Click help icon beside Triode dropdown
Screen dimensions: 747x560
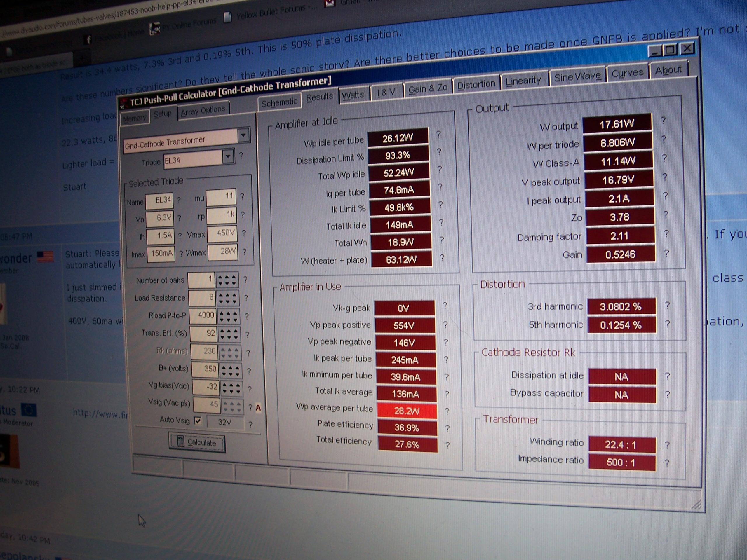pyautogui.click(x=241, y=155)
